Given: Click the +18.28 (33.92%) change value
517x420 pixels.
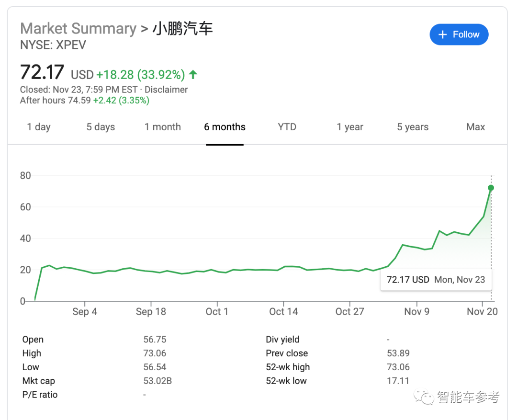Looking at the screenshot, I should (140, 75).
